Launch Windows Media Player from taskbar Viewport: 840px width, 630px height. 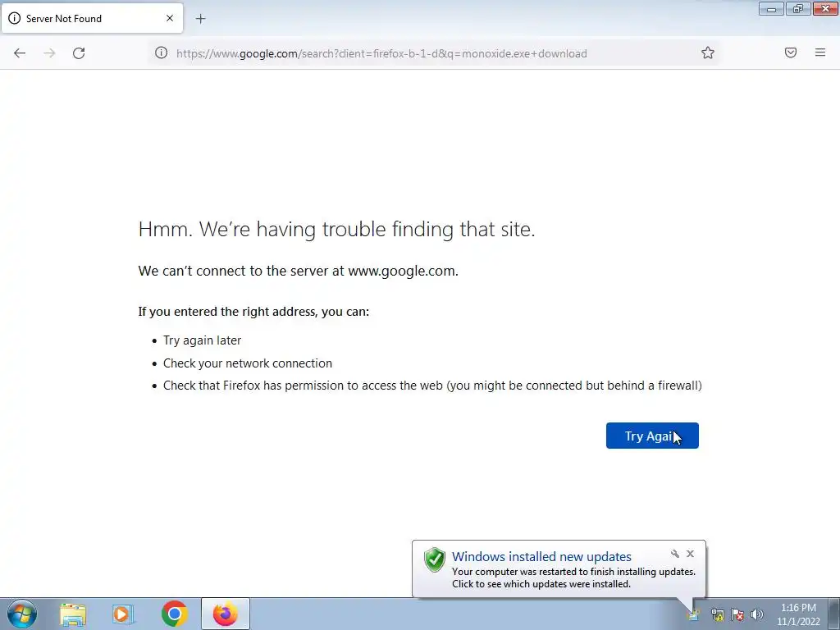point(123,614)
